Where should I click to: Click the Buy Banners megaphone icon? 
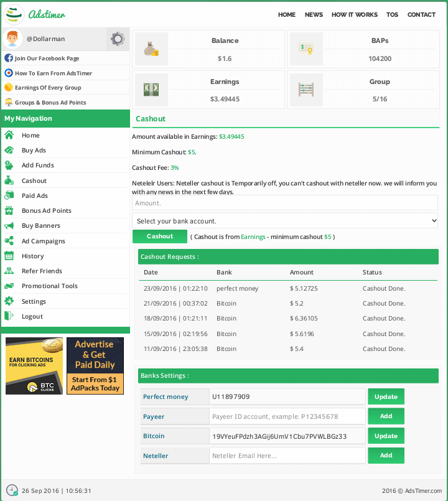[9, 226]
